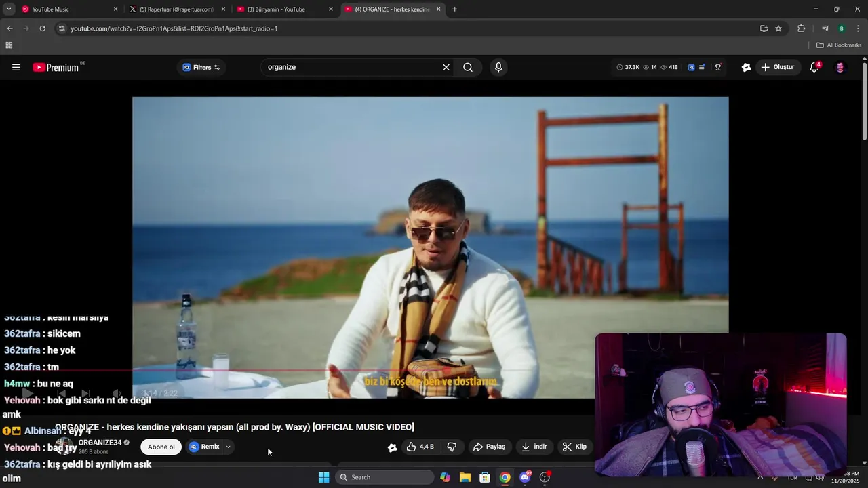Viewport: 868px width, 488px height.
Task: Click the video player frame
Action: click(430, 247)
